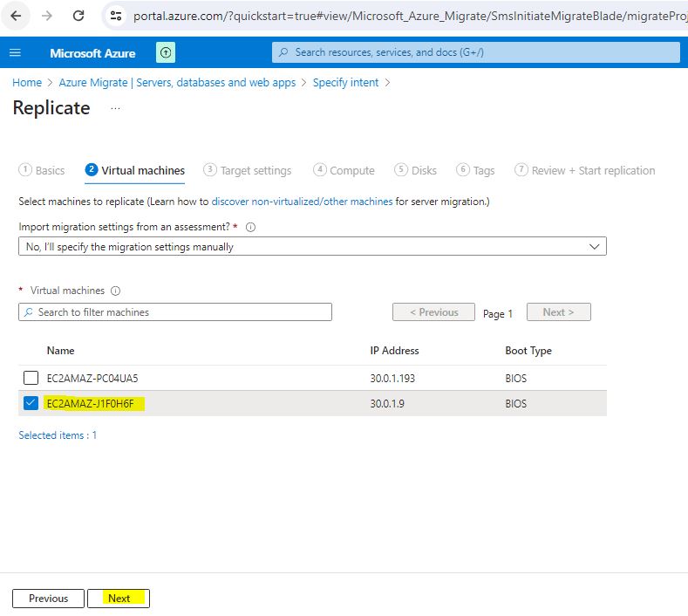Open the Compute step tab

pos(344,171)
